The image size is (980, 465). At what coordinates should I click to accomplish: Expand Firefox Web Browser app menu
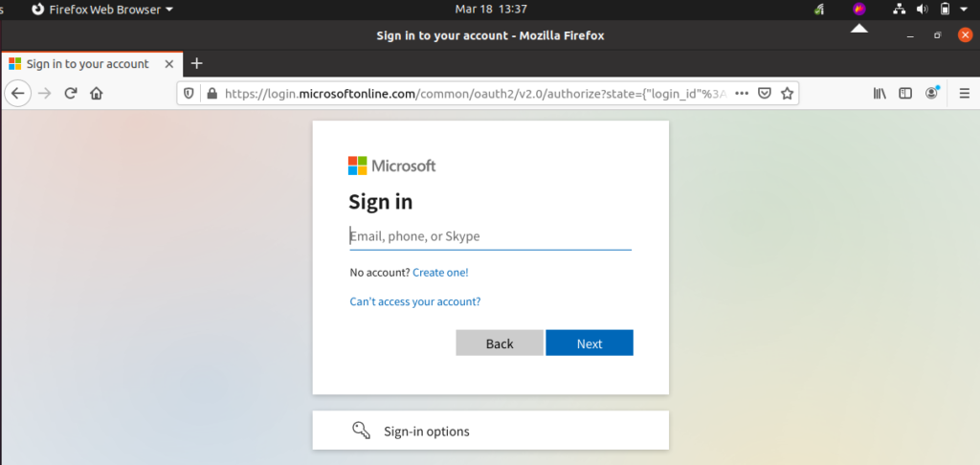102,10
